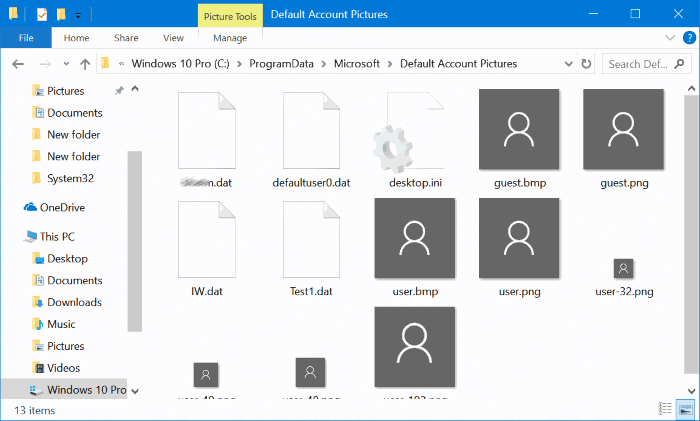Screen dimensions: 700x421
Task: Select the user-32.png small icon
Action: [x=624, y=268]
